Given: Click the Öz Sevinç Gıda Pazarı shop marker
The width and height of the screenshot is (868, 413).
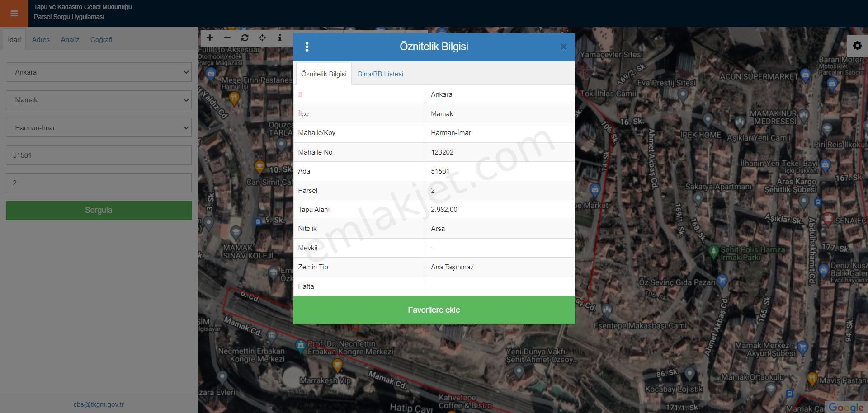Looking at the screenshot, I should (x=722, y=281).
